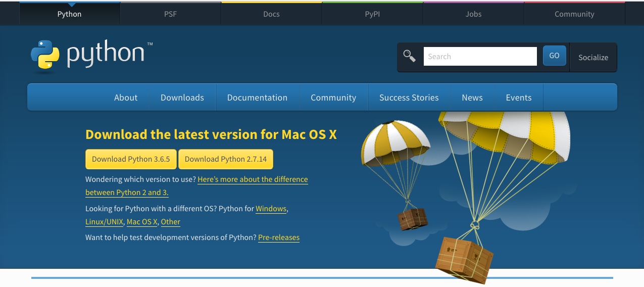Open the Community top tab
The image size is (644, 287).
(575, 14)
